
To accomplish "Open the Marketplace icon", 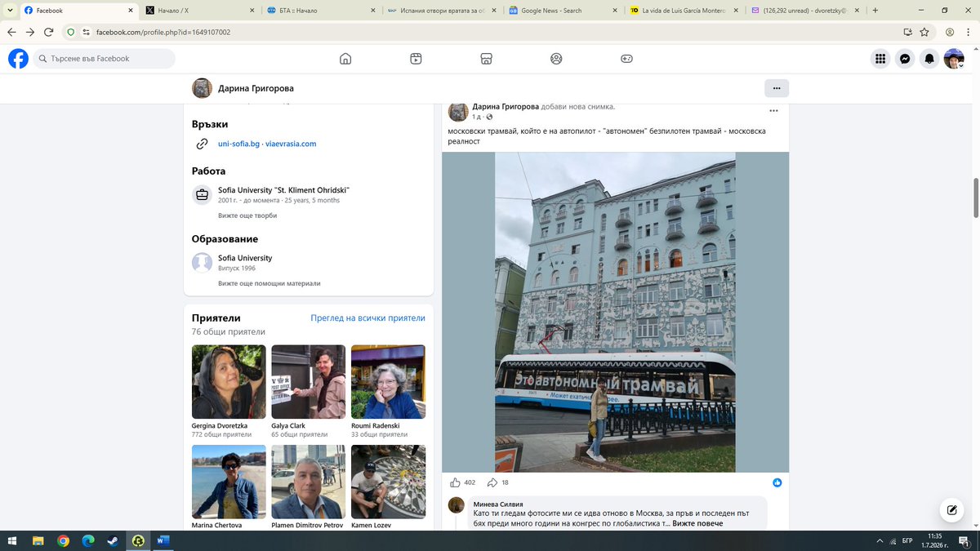I will point(486,59).
